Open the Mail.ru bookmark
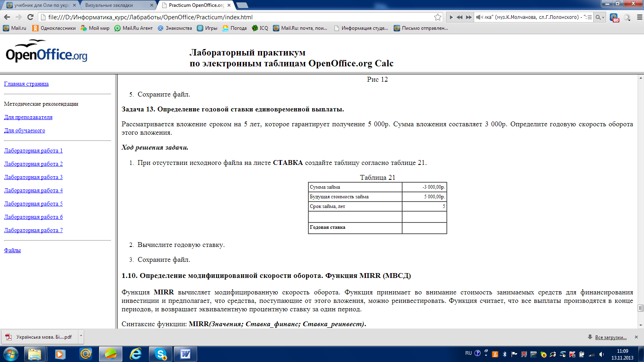 tap(14, 28)
